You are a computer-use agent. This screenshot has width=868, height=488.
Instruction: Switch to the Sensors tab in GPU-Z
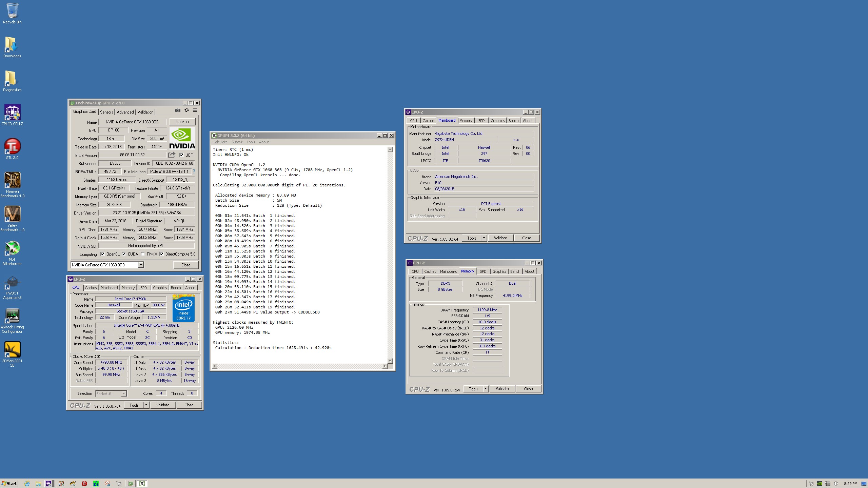click(x=106, y=112)
